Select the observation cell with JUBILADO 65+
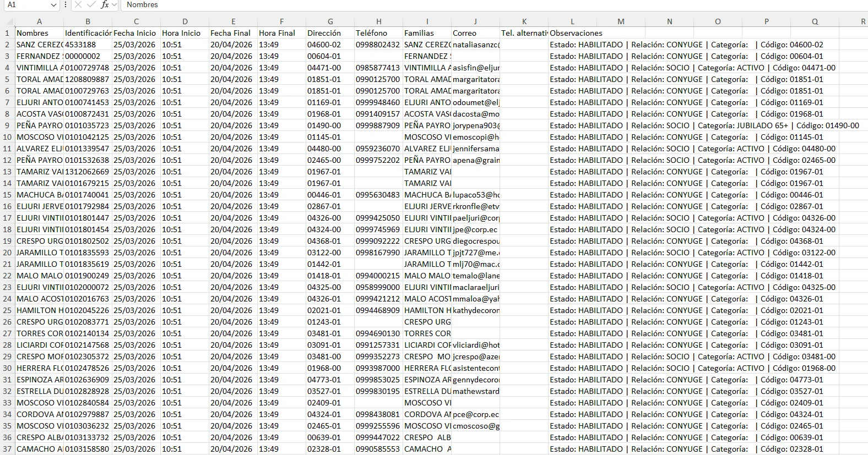Image resolution: width=868 pixels, height=455 pixels. [x=704, y=125]
